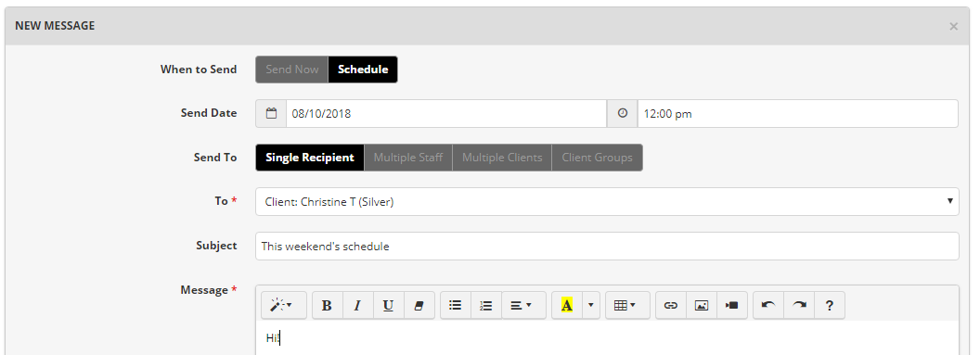Underline the selected message text
Screen dimensions: 980x355
click(388, 306)
